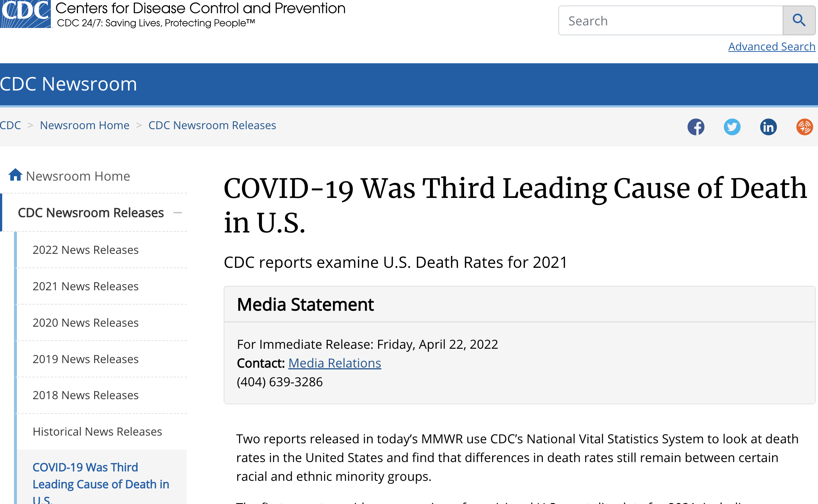Open Newsroom Home breadcrumb
Viewport: 818px width, 504px height.
click(x=85, y=125)
